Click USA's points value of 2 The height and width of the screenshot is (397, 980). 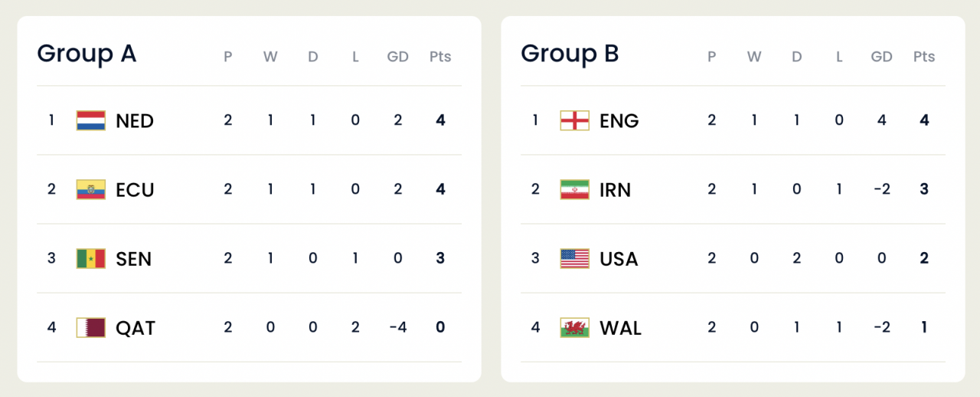click(x=924, y=258)
